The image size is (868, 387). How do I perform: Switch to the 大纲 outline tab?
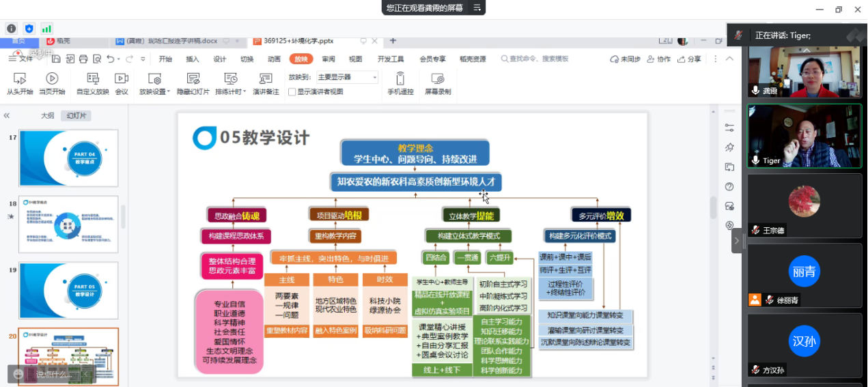click(47, 116)
